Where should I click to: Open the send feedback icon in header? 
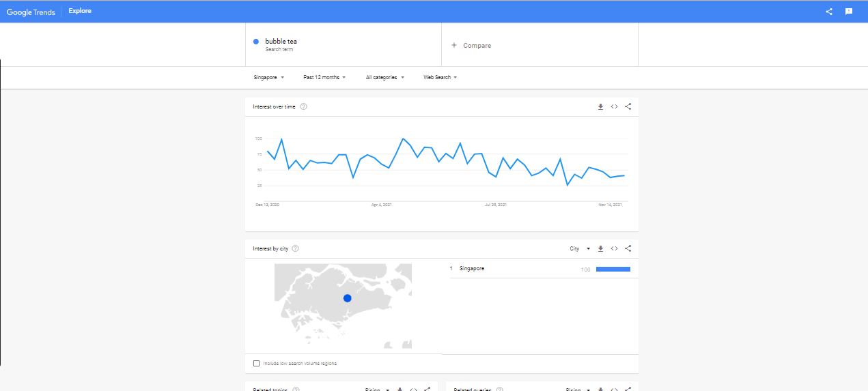[849, 12]
